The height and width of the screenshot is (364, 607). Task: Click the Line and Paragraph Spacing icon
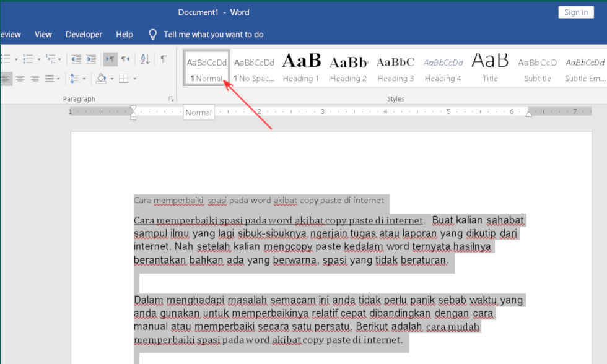pyautogui.click(x=75, y=79)
